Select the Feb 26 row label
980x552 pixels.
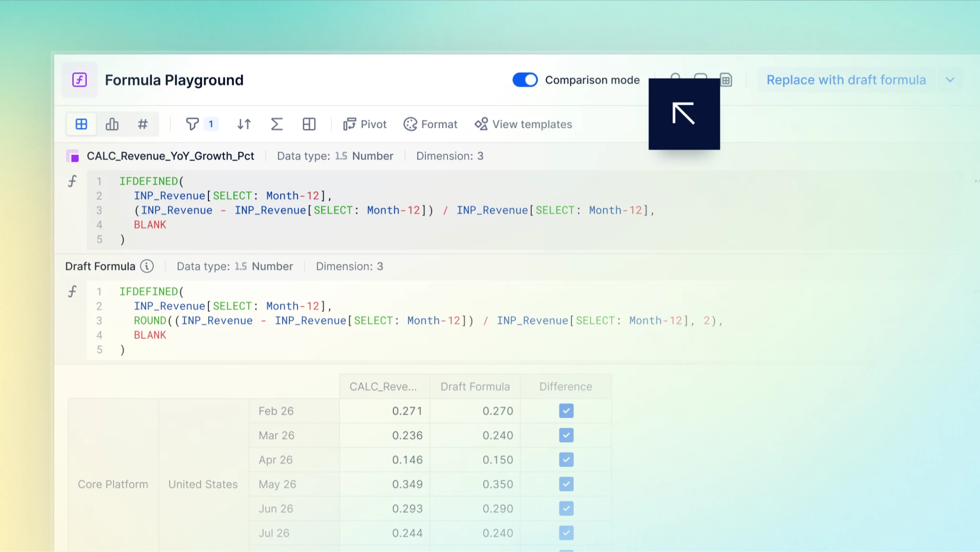coord(294,411)
